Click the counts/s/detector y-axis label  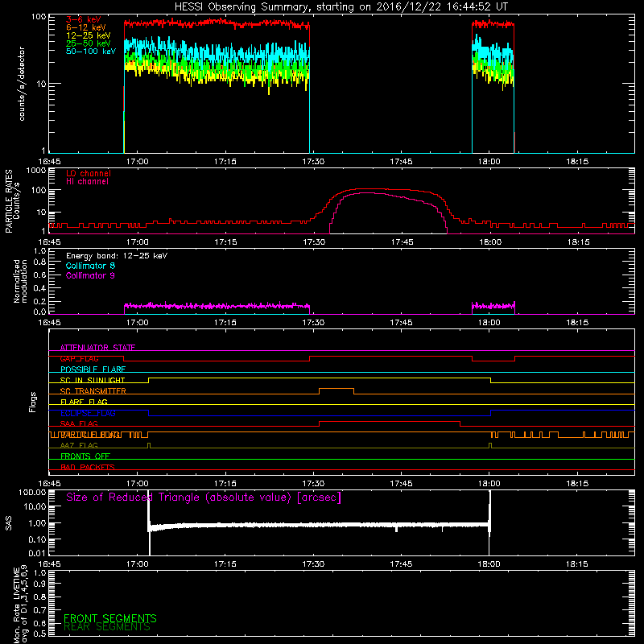(x=22, y=84)
